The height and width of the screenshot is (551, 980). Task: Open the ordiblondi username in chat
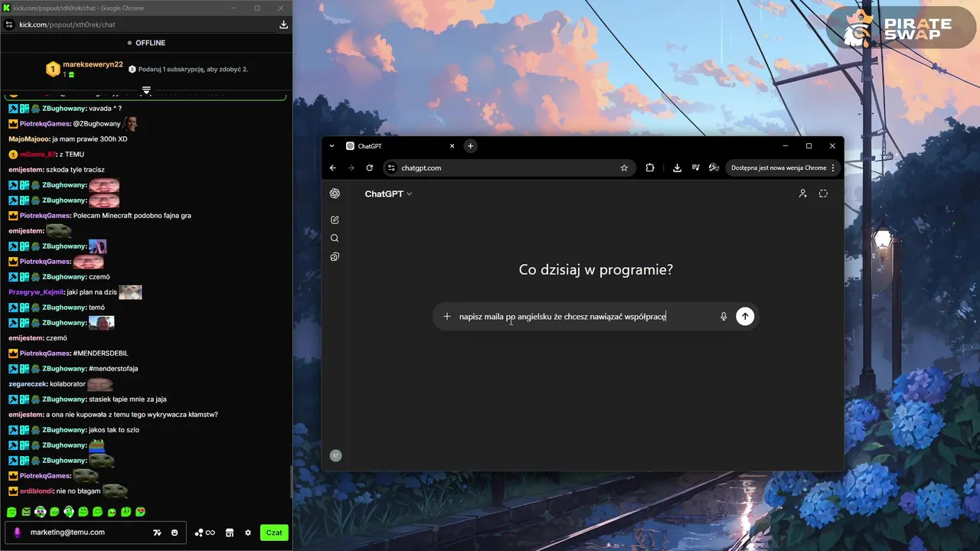coord(37,491)
